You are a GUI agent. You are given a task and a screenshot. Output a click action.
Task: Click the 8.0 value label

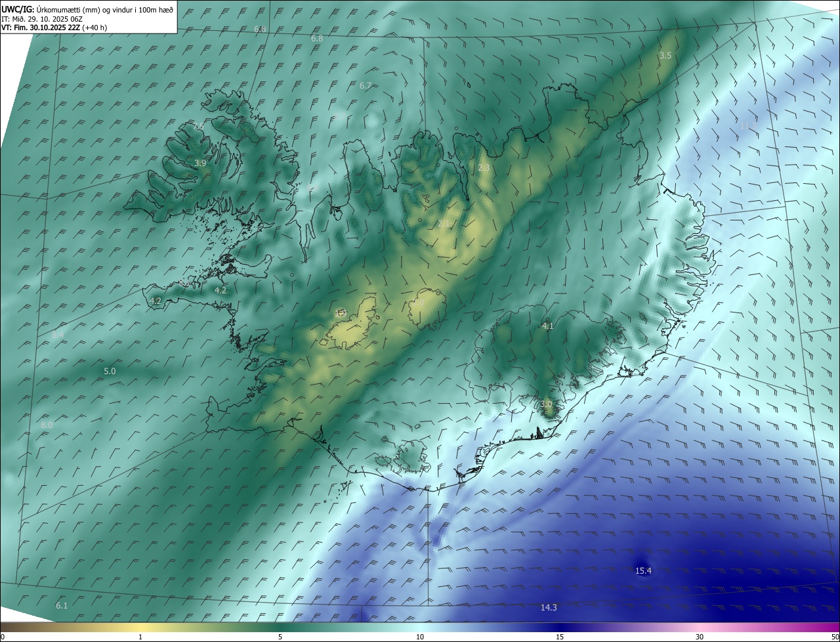point(47,425)
